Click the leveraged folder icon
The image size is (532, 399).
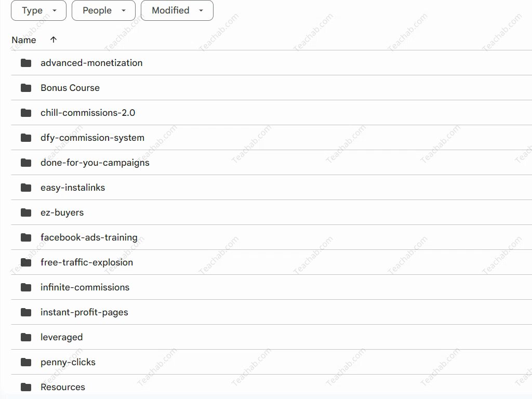point(26,337)
